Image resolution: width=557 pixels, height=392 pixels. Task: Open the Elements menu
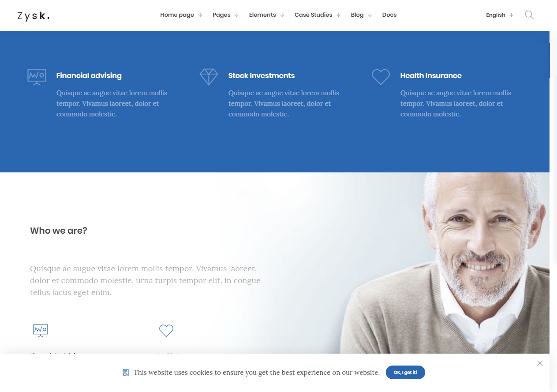(266, 15)
